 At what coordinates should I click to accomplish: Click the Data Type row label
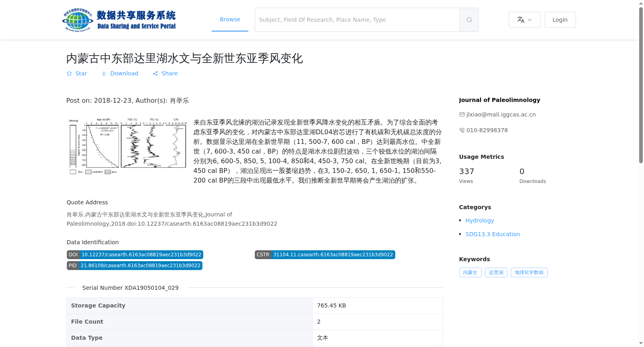pos(87,338)
